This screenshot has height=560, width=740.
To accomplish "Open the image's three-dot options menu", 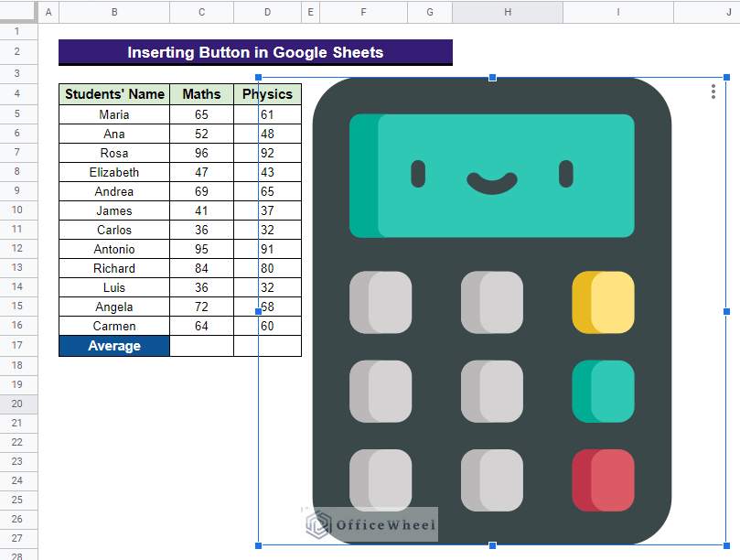I will pyautogui.click(x=713, y=92).
